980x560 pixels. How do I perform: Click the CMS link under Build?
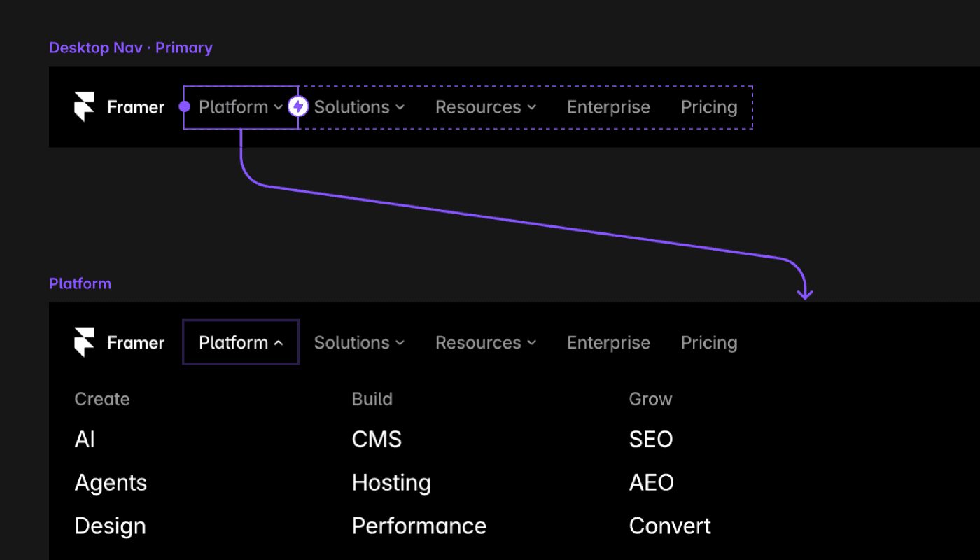click(377, 440)
